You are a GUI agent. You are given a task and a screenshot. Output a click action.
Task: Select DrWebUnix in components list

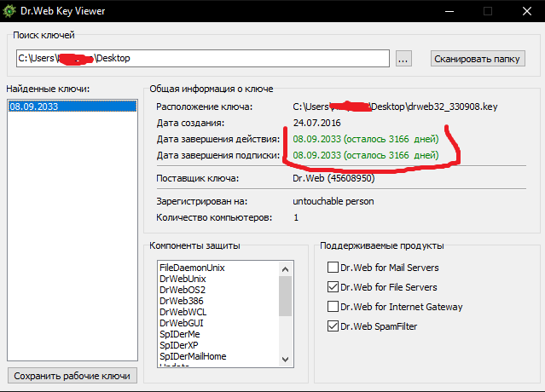coord(183,279)
